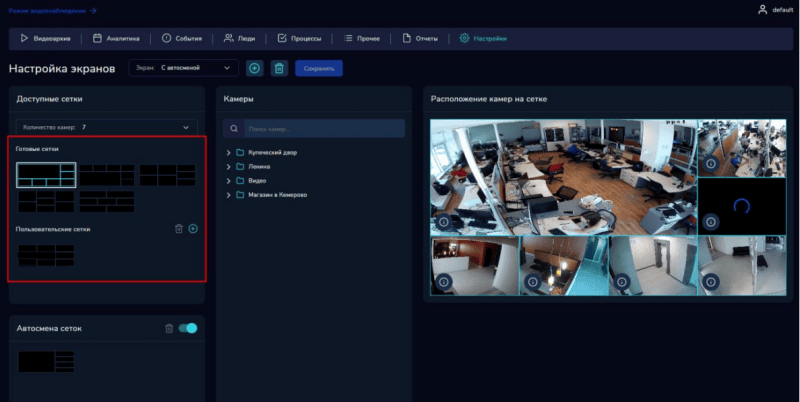The height and width of the screenshot is (402, 800).
Task: Click the add screen plus icon
Action: [x=254, y=68]
